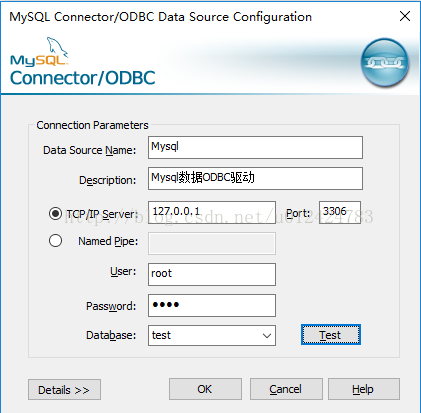Screen dimensions: 421x413
Task: Select the Named Pipe radio button
Action: [55, 240]
